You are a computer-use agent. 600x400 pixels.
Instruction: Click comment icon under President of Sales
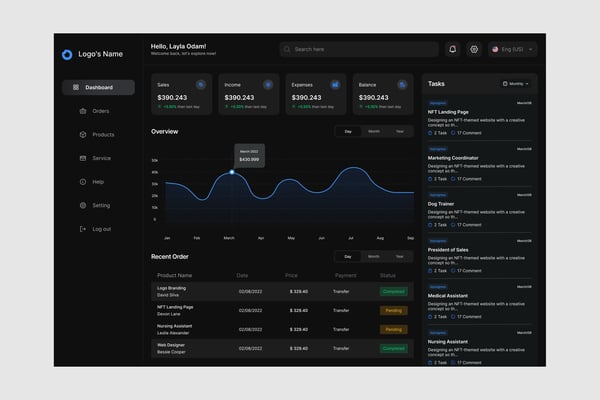click(x=453, y=271)
